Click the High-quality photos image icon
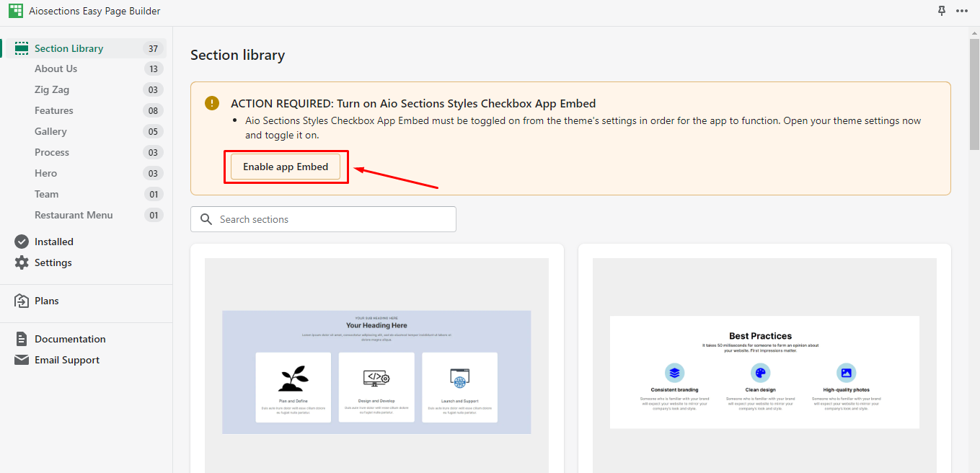Image resolution: width=980 pixels, height=473 pixels. pos(846,373)
